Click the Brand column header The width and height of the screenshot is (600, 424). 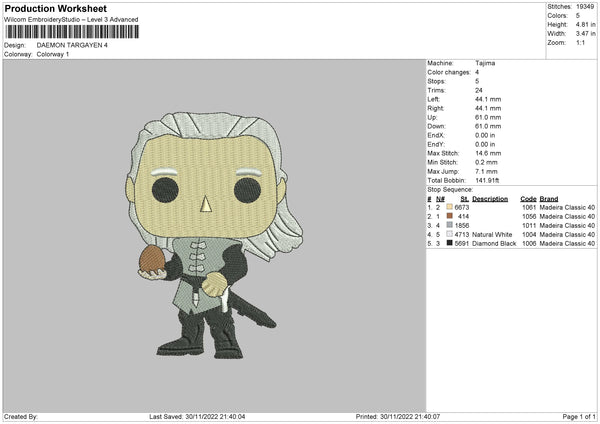[x=549, y=199]
